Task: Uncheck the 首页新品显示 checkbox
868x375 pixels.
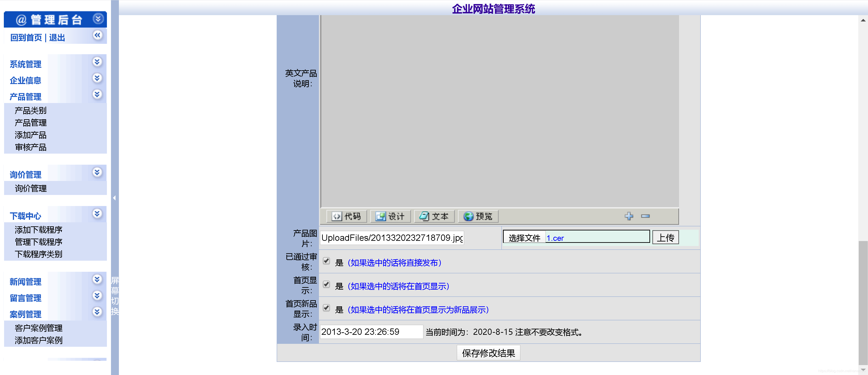Action: pyautogui.click(x=326, y=308)
